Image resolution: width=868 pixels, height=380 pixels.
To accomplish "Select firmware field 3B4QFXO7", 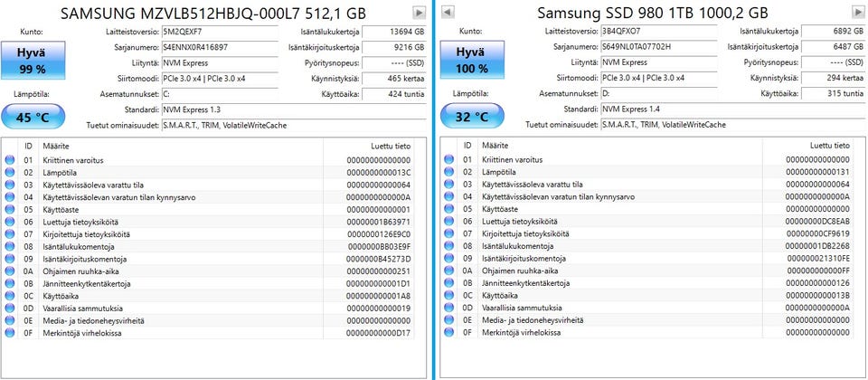I will 659,32.
